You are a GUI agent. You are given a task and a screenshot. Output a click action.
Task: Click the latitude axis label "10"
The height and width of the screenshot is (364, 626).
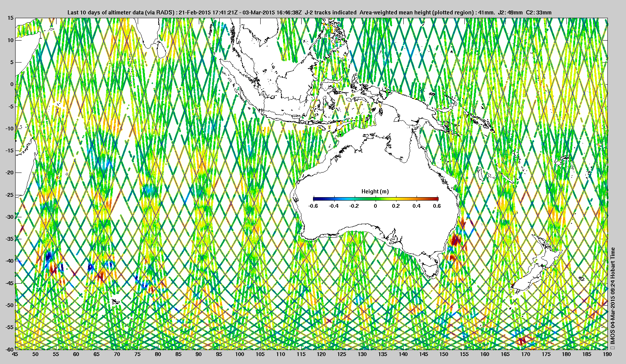click(10, 40)
